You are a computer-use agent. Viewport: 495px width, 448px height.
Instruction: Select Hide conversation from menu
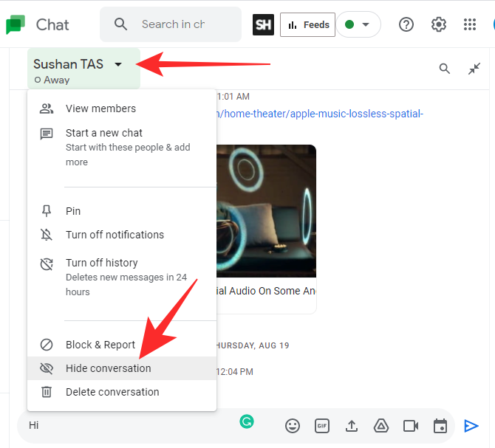click(x=108, y=368)
